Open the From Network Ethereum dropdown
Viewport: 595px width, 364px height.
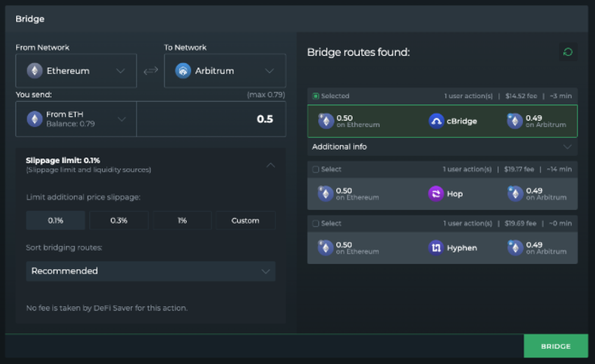[76, 71]
